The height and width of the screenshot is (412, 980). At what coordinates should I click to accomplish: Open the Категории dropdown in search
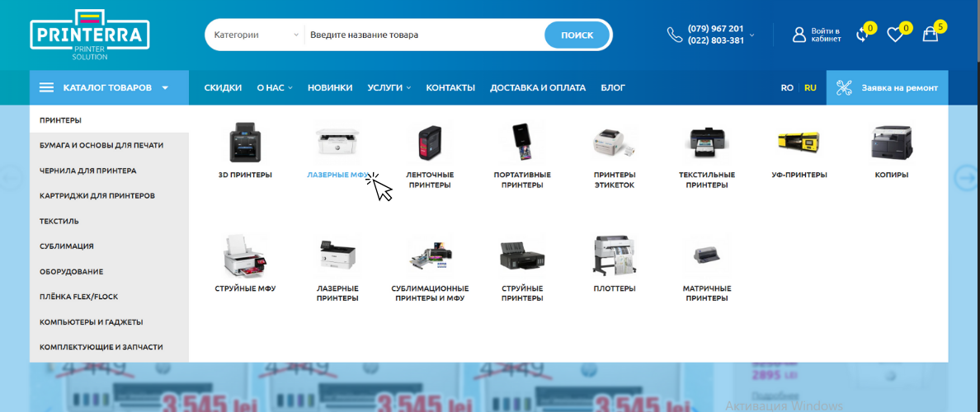tap(257, 35)
